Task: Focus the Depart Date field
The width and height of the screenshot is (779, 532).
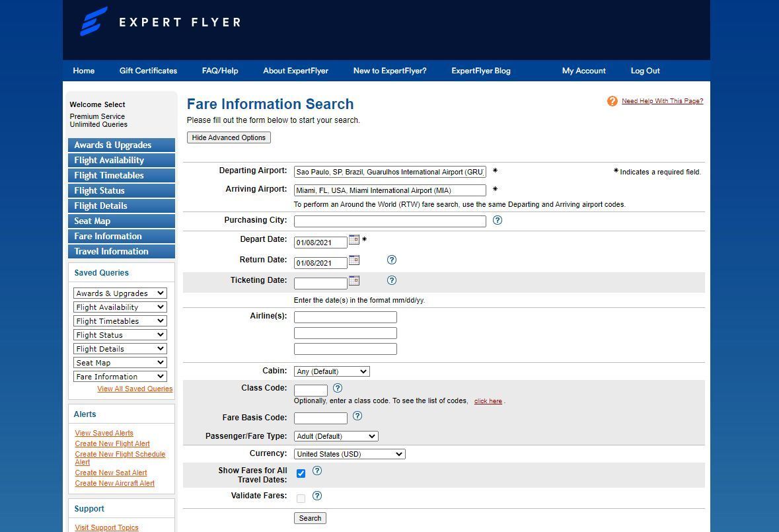Action: [x=320, y=243]
